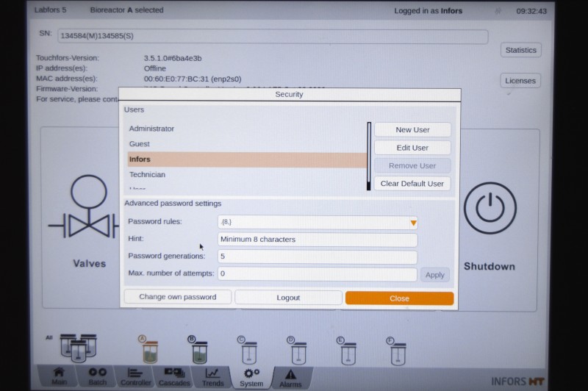Open the Statistics page

coord(521,50)
